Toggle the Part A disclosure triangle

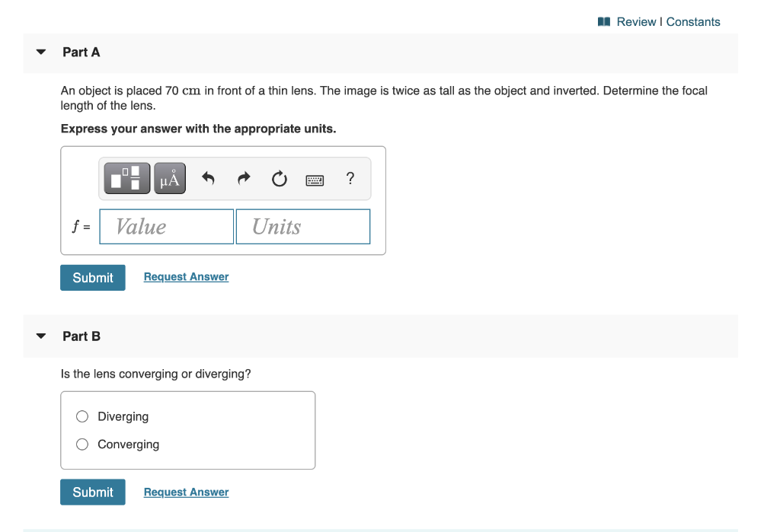(x=40, y=51)
